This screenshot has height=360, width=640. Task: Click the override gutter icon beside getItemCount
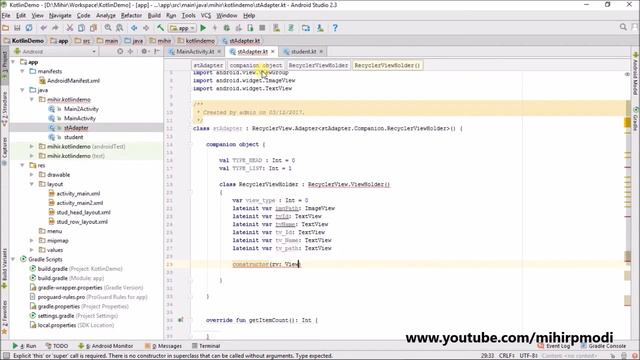point(181,320)
